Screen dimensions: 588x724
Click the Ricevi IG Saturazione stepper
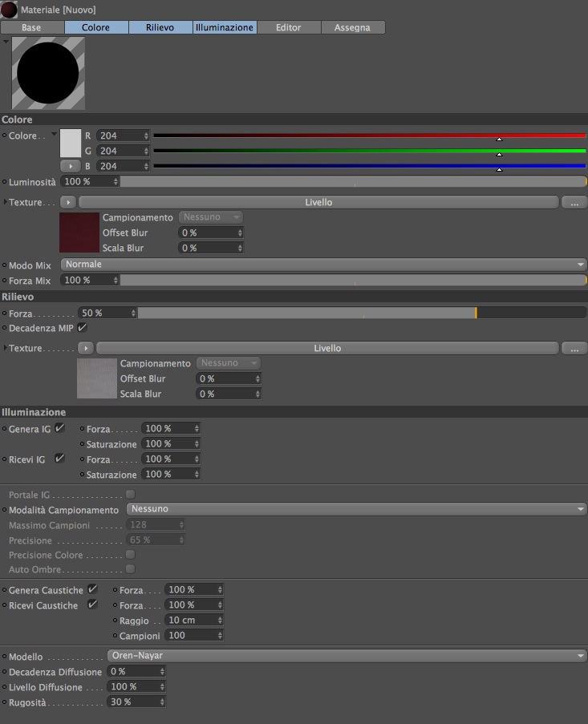click(x=197, y=474)
